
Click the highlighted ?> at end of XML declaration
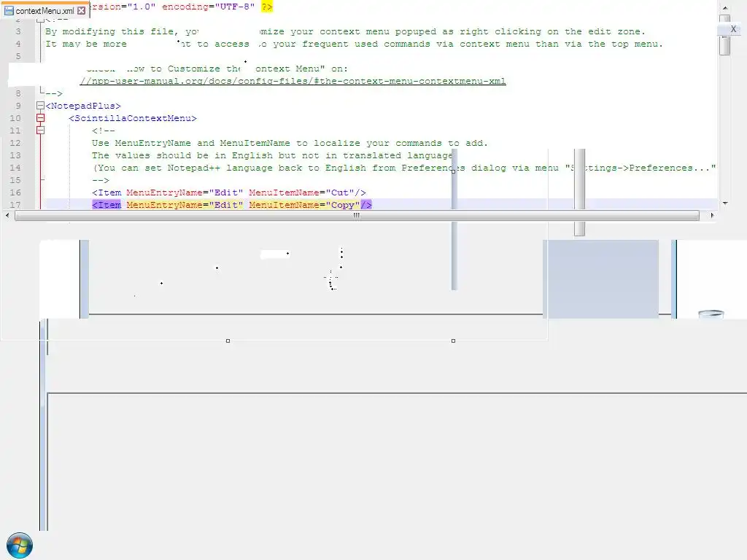[267, 7]
